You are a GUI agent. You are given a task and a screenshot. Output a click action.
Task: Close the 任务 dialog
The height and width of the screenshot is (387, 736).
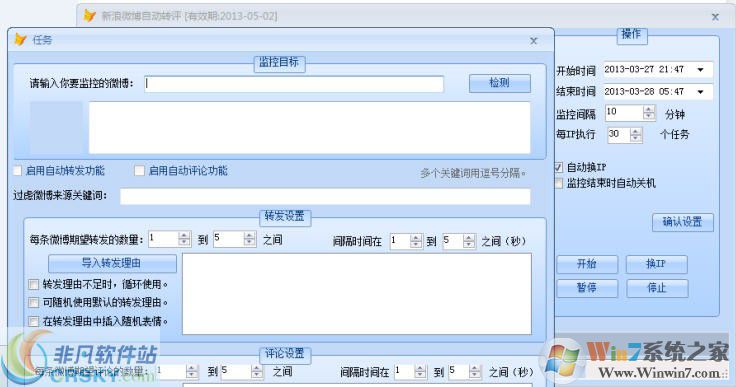[534, 41]
